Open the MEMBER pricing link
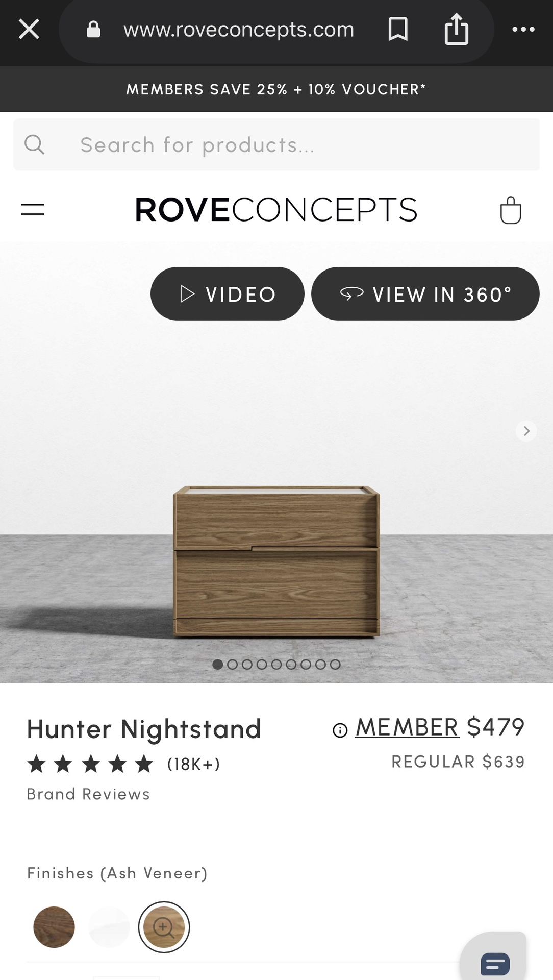The image size is (553, 980). (x=407, y=727)
